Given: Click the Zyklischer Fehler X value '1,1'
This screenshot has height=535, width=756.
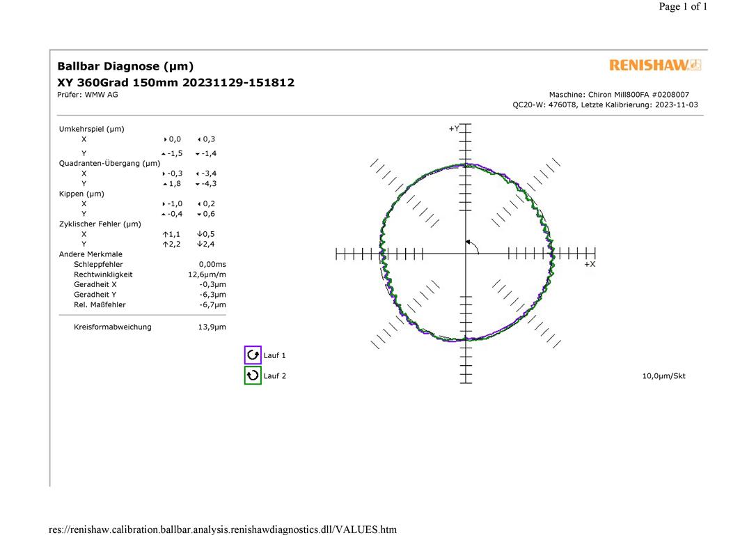Looking at the screenshot, I should click(174, 234).
